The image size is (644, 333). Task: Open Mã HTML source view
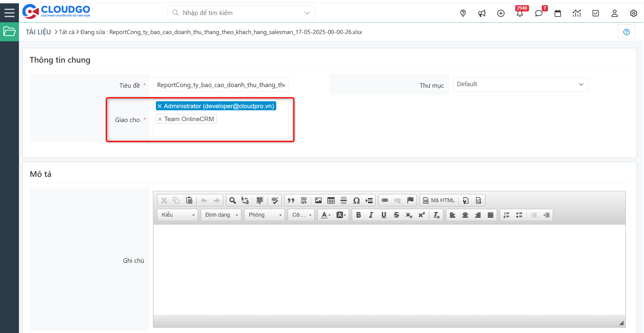(439, 200)
